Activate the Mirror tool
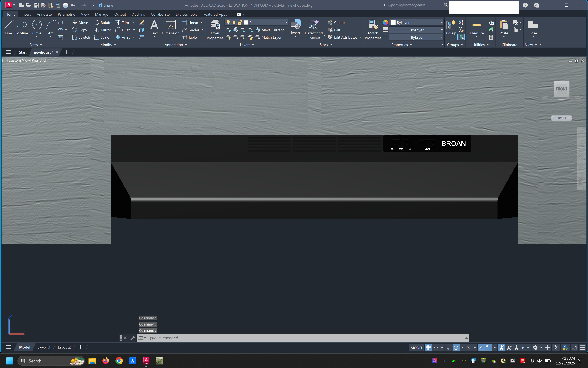This screenshot has height=368, width=588. coord(103,30)
